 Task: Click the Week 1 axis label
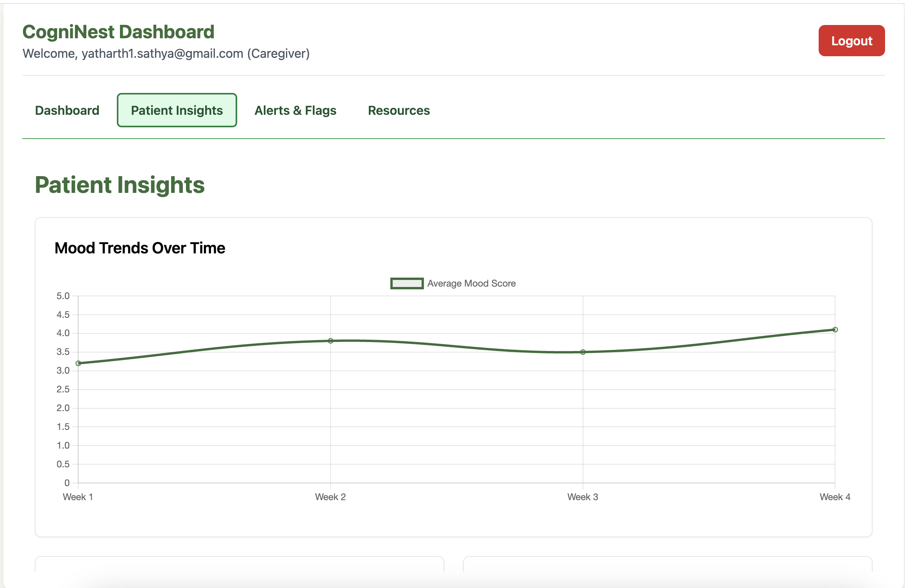(78, 497)
